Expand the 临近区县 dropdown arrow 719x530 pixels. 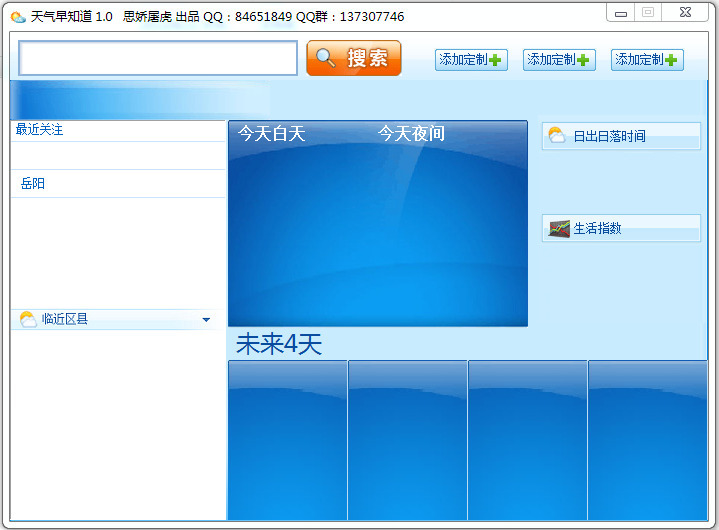[206, 320]
